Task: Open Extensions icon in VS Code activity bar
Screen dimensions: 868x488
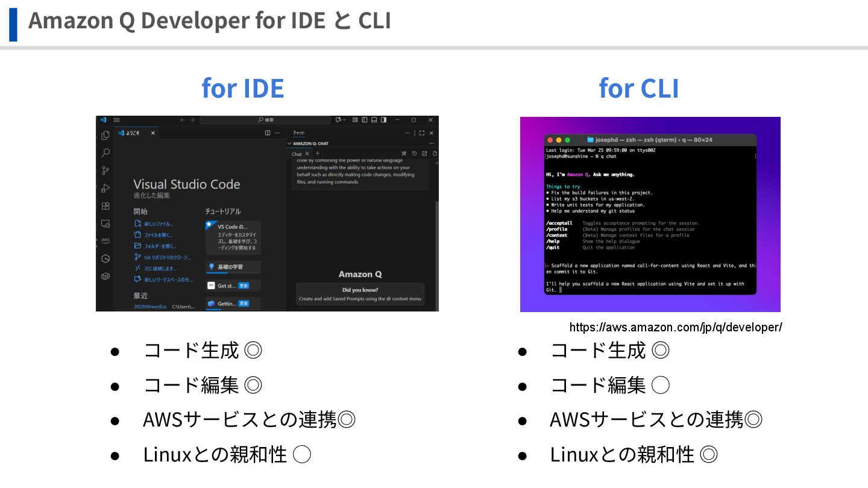Action: click(105, 205)
